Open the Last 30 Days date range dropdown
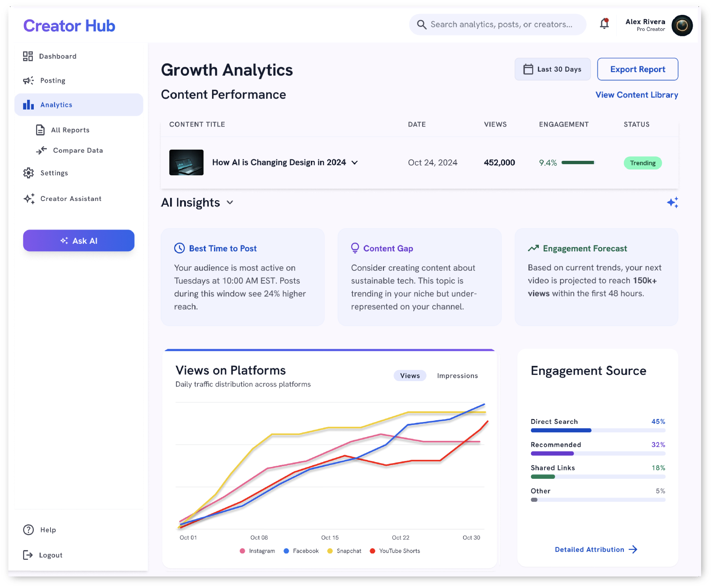 553,69
